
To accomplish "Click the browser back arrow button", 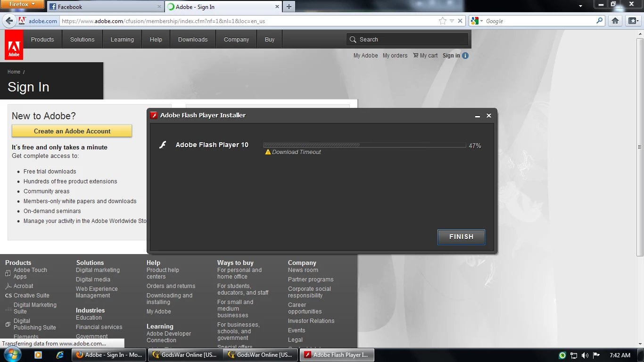I will (x=9, y=21).
